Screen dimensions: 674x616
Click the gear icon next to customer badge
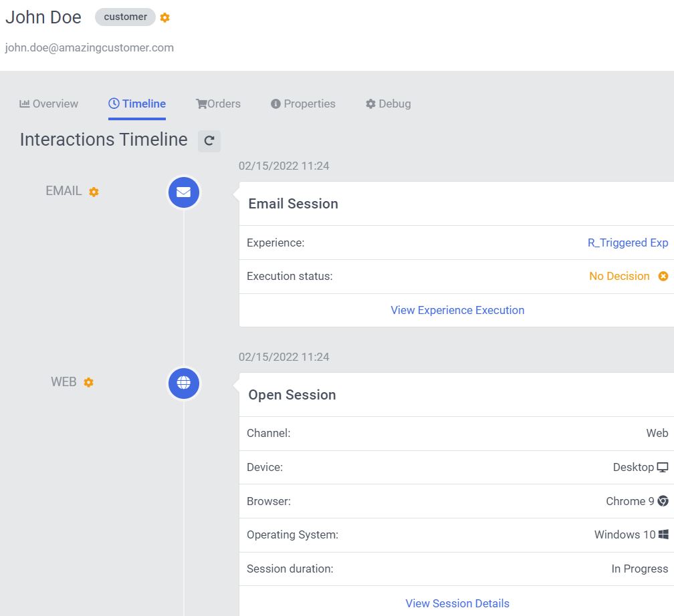(x=165, y=18)
